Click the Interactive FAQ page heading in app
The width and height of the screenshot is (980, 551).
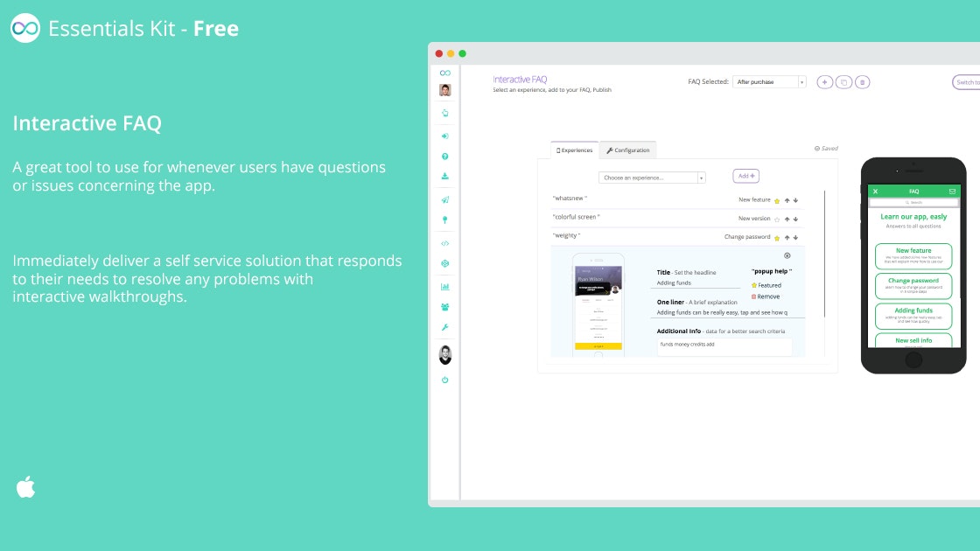click(520, 80)
